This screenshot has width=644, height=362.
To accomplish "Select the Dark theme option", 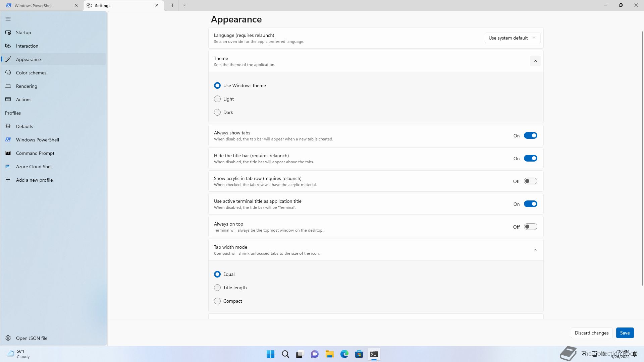I will point(217,112).
